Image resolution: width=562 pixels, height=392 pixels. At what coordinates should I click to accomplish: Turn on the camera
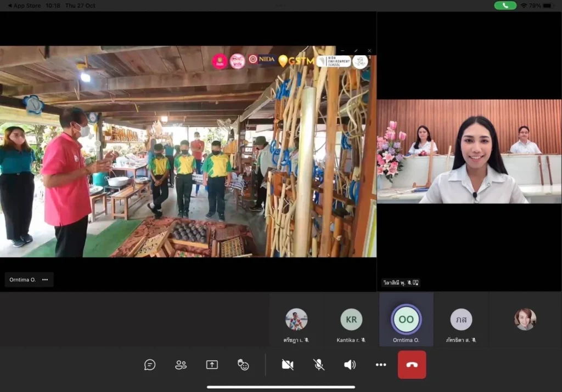tap(287, 365)
